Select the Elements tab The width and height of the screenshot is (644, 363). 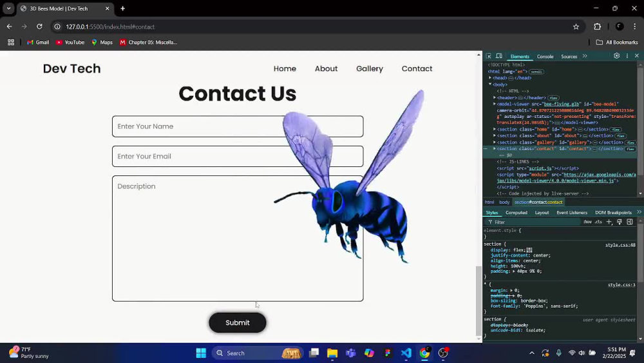(x=520, y=57)
